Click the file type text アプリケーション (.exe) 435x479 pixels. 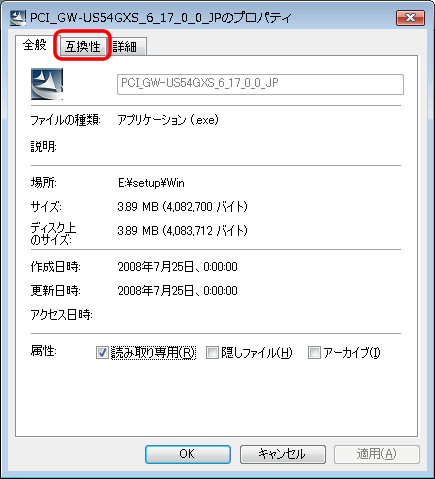168,120
